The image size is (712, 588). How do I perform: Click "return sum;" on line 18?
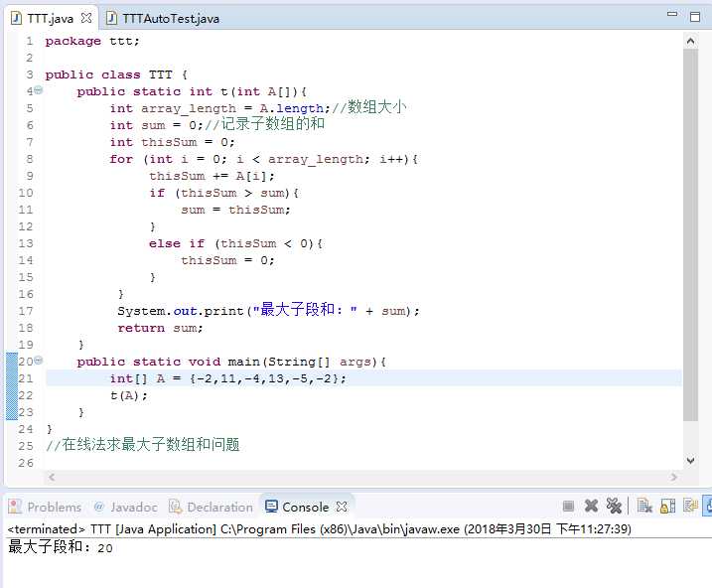click(160, 328)
